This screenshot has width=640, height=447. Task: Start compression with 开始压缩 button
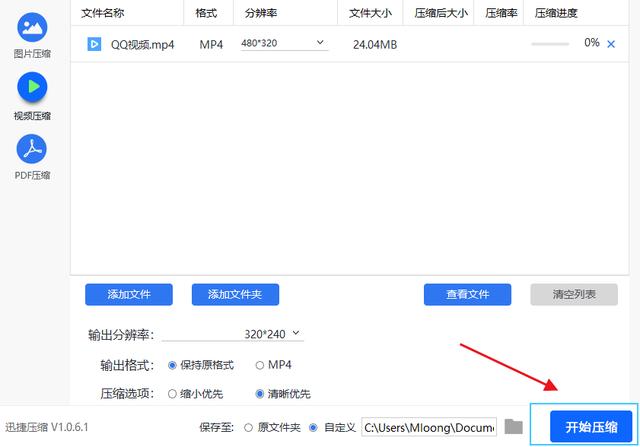click(591, 427)
